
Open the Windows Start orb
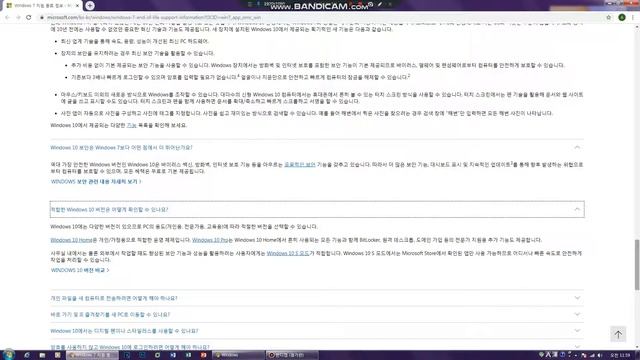coord(9,355)
